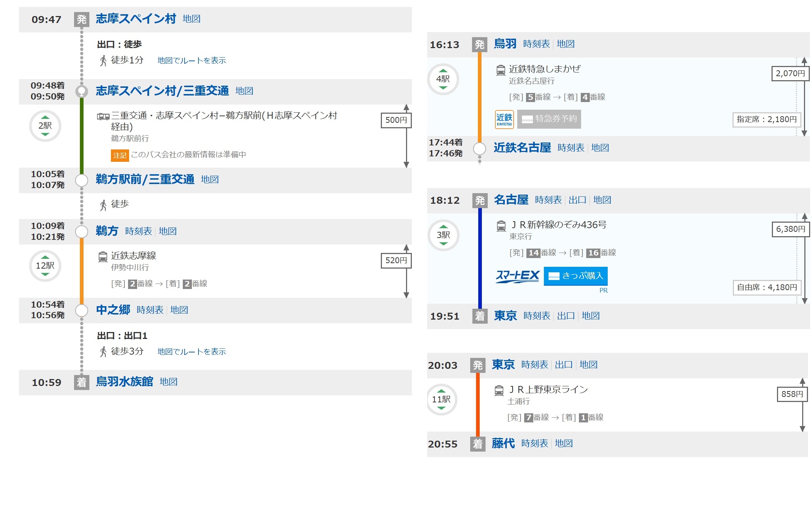Image resolution: width=812 pixels, height=523 pixels.
Task: Click the train icon beside ＪＲ新幹線のぞみ436号
Action: click(501, 226)
